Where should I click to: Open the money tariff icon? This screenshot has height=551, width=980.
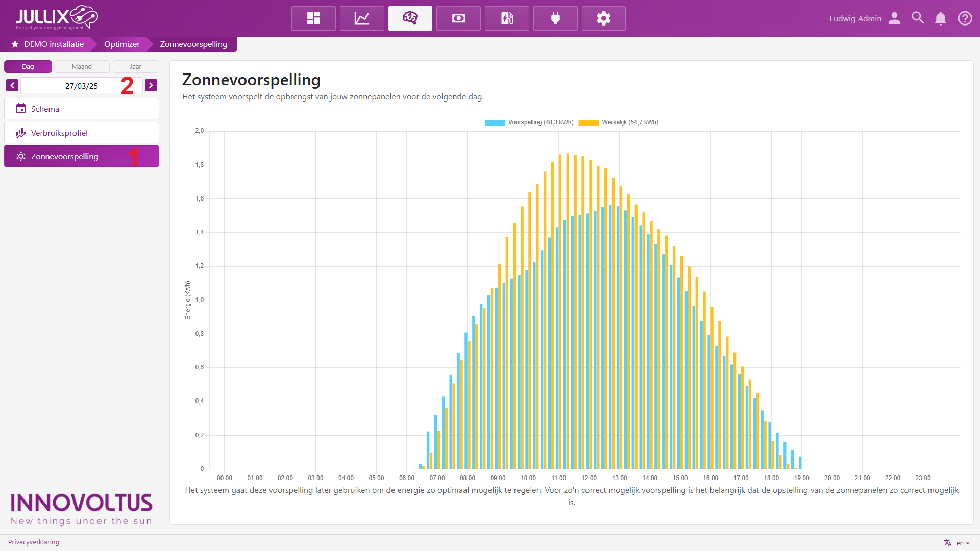[x=458, y=18]
